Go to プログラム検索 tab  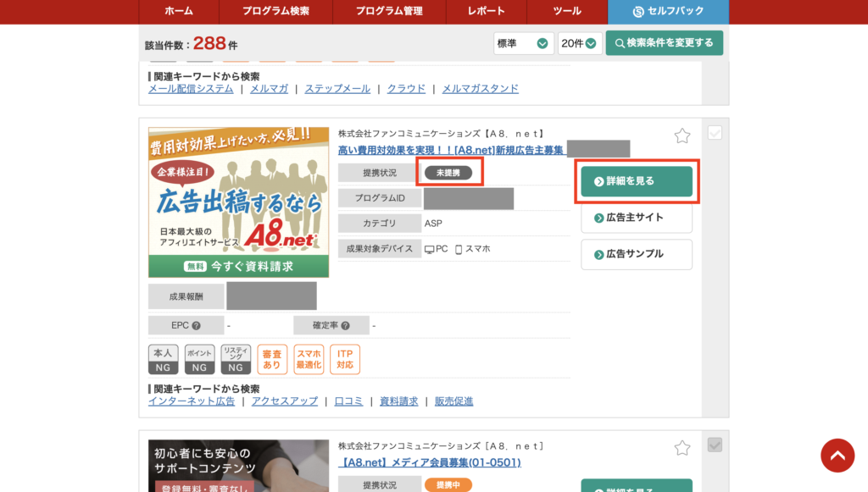point(275,11)
